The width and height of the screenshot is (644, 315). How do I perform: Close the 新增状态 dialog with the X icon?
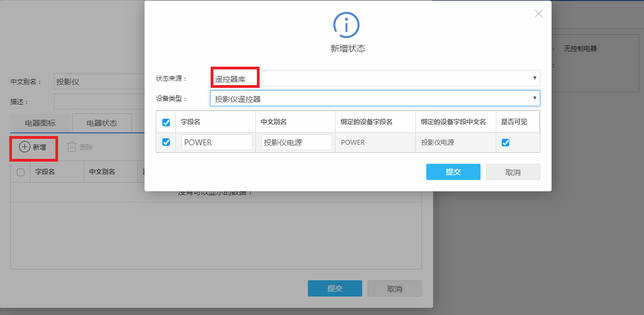coord(538,14)
